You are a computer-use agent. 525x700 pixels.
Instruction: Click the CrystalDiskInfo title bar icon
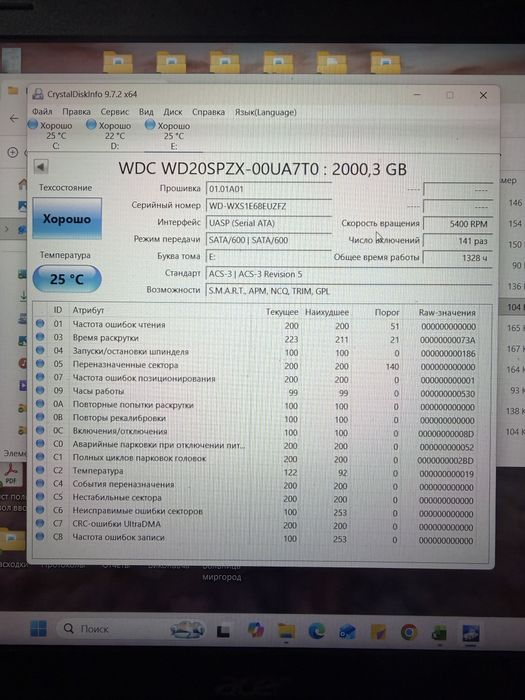click(x=38, y=94)
